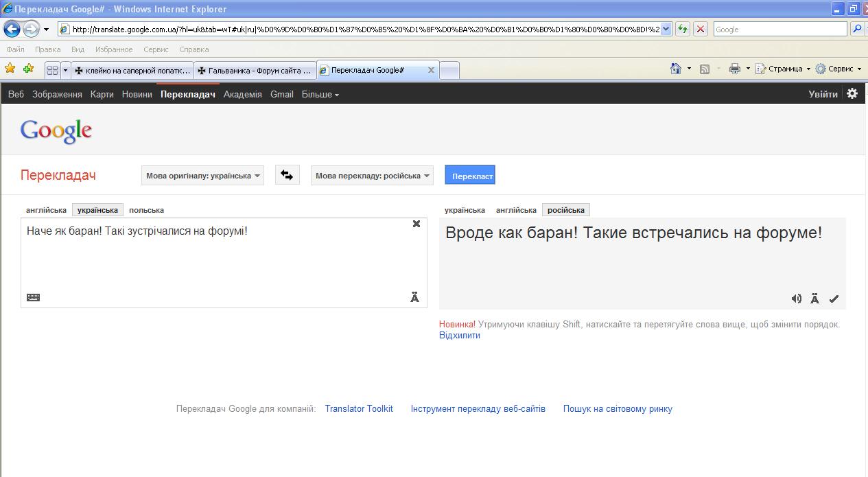Switch to the Гальваника forum tab

(255, 70)
